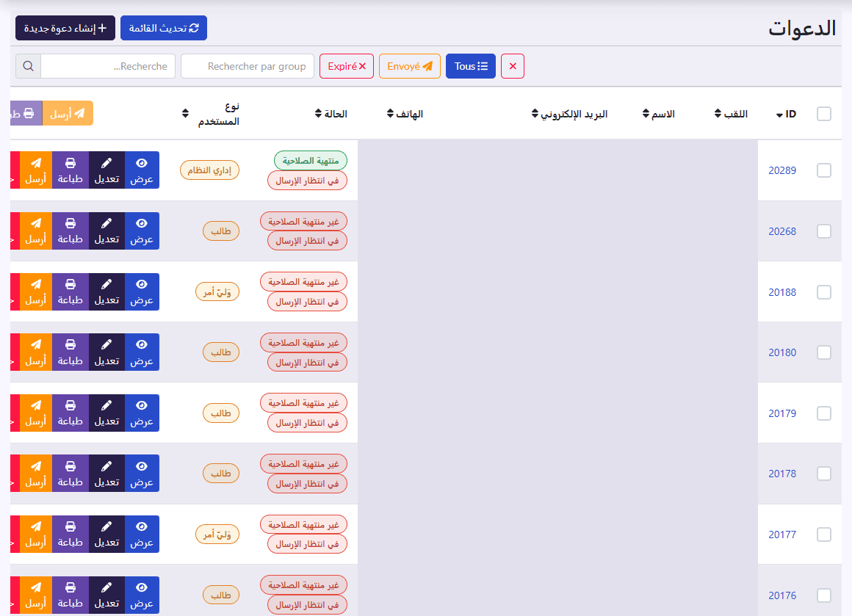The width and height of the screenshot is (852, 616).
Task: Sort by the نوع المستخدم column
Action: tap(211, 114)
